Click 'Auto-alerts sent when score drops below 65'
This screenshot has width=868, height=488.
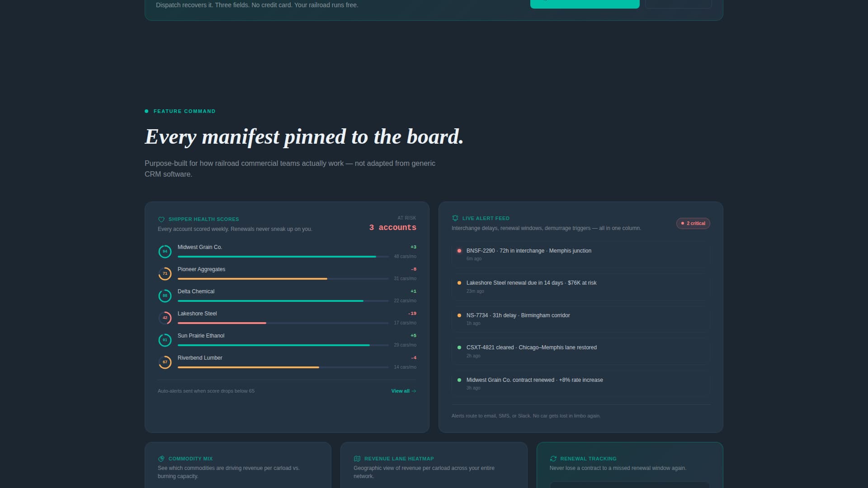[206, 391]
